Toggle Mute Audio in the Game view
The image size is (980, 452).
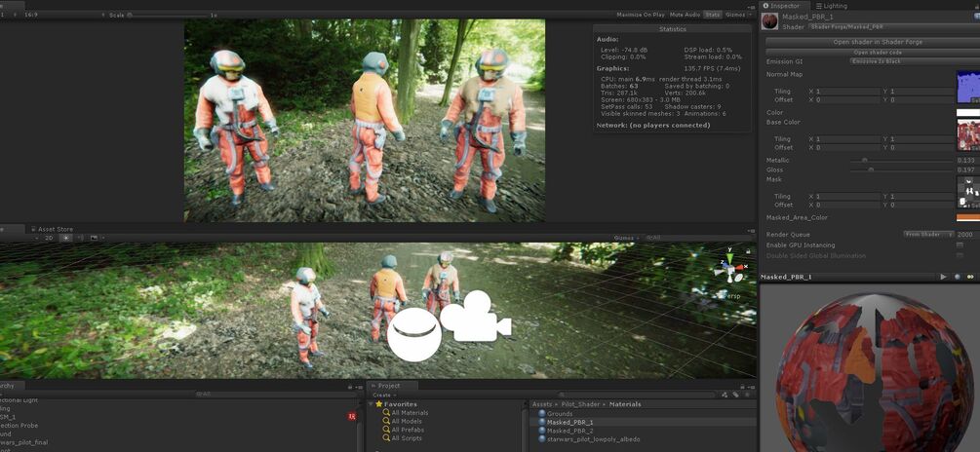coord(685,15)
